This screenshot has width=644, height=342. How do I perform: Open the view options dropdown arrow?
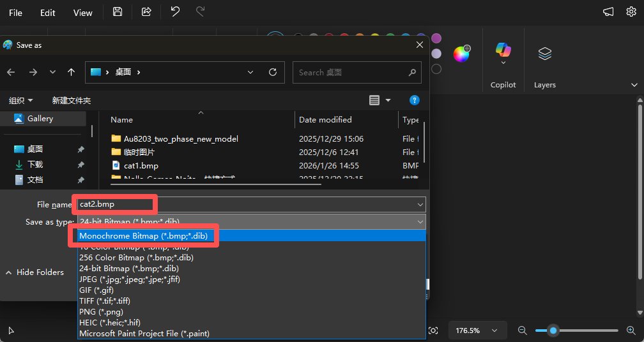[388, 100]
